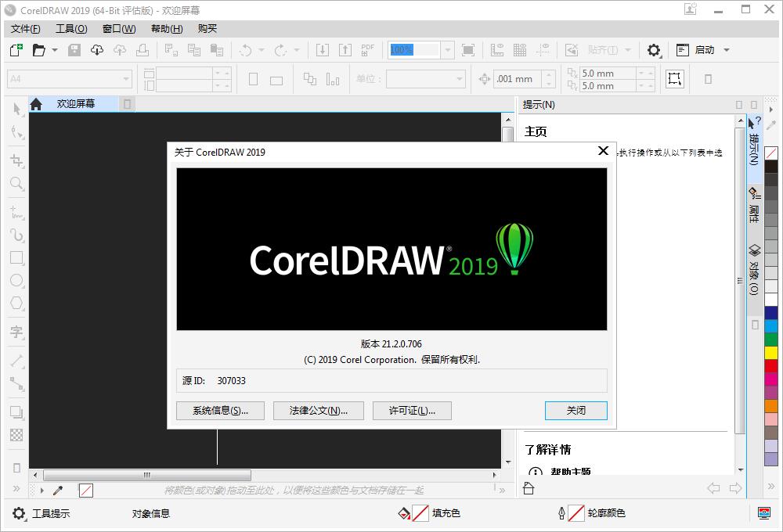783x532 pixels.
Task: Select the Pick tool
Action: pos(16,109)
